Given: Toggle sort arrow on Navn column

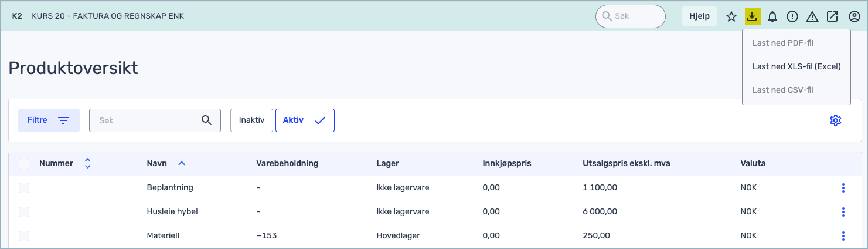Looking at the screenshot, I should coord(182,163).
